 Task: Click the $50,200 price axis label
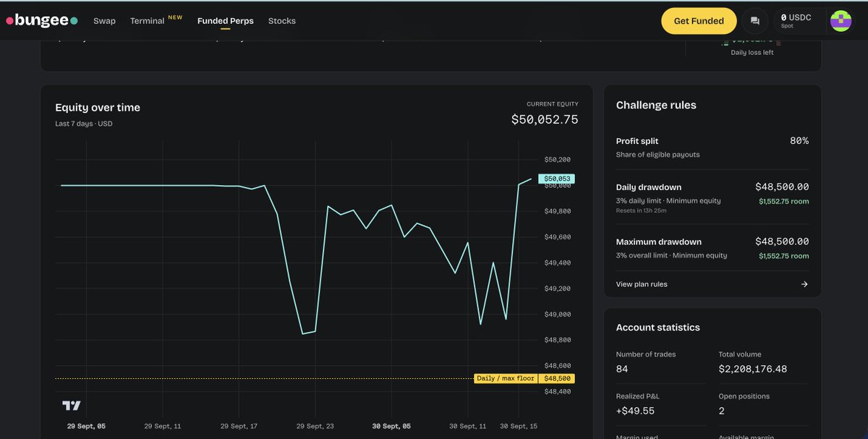[558, 159]
